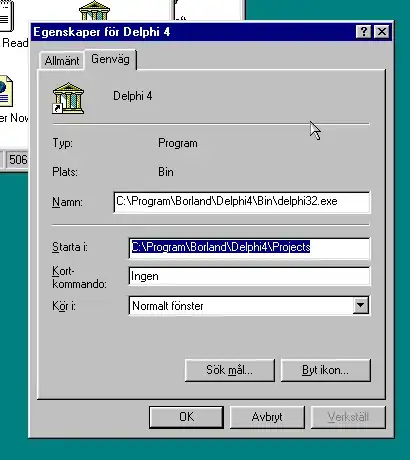Click inside the Starta i field
Image resolution: width=410 pixels, height=460 pixels.
[249, 247]
